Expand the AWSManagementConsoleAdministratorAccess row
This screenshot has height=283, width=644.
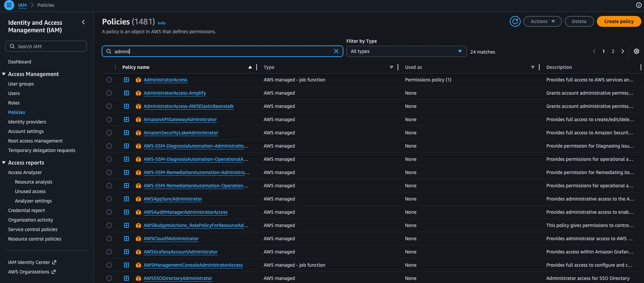click(x=126, y=265)
